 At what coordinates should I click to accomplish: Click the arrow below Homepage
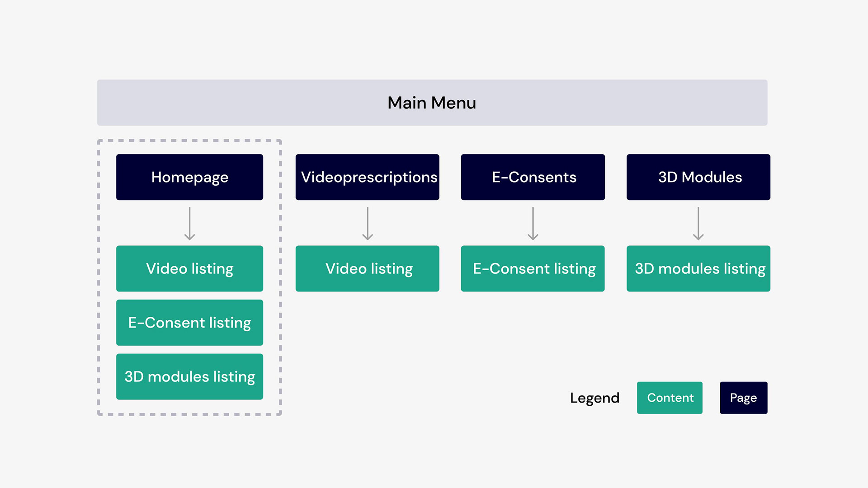pyautogui.click(x=189, y=223)
